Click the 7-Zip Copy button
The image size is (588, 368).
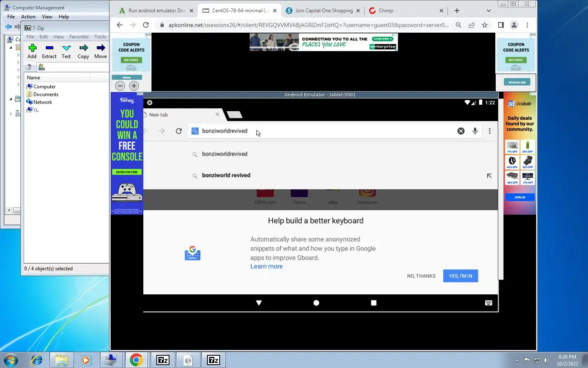pos(83,52)
